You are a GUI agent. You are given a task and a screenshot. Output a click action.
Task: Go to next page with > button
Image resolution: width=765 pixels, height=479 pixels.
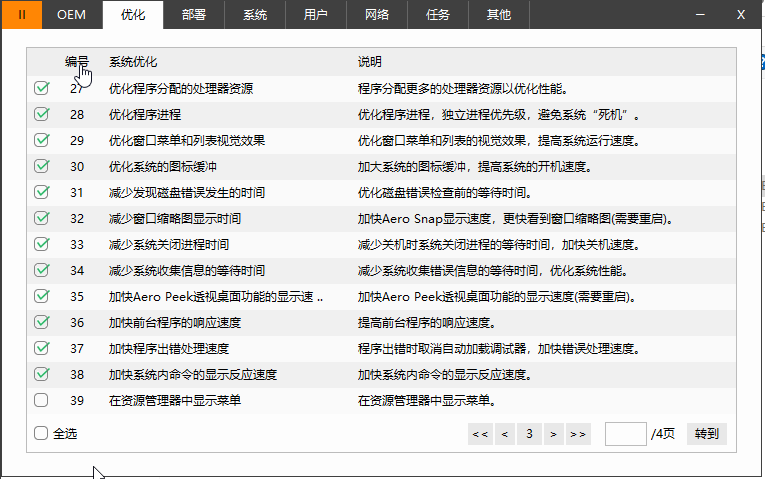552,434
